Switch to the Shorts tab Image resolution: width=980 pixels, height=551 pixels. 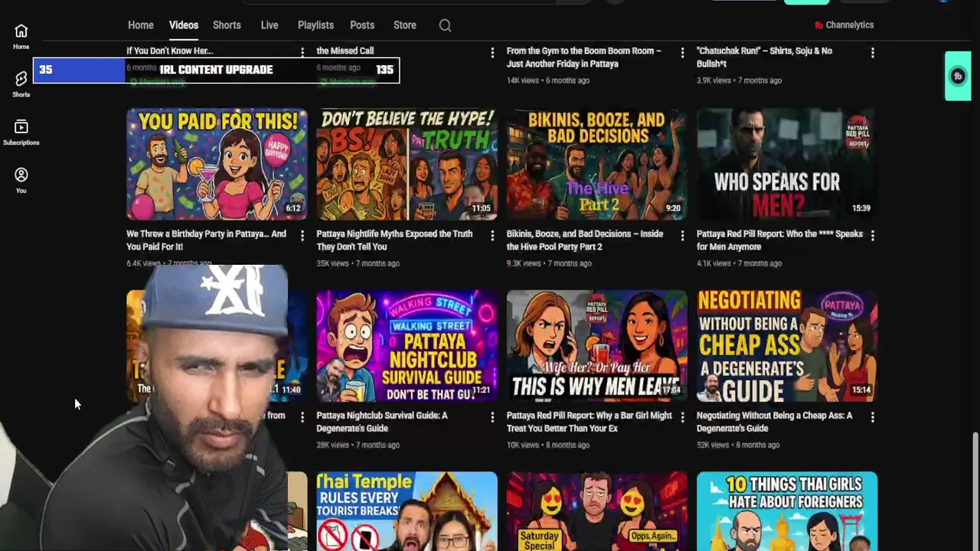point(227,25)
